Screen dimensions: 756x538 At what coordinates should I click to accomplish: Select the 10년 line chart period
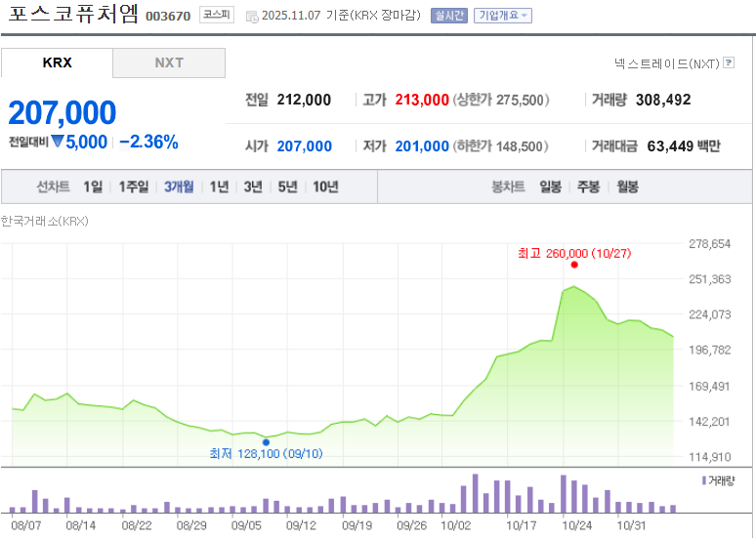325,186
